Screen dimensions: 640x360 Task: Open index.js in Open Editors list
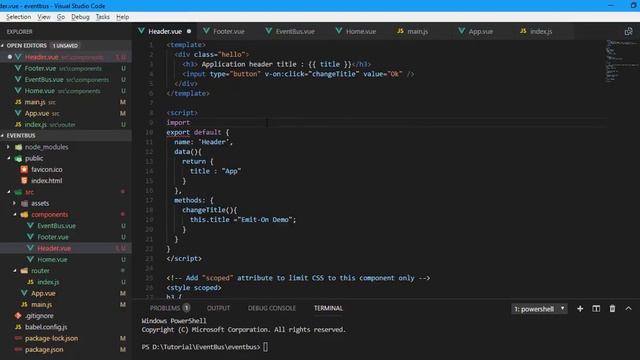65,124
